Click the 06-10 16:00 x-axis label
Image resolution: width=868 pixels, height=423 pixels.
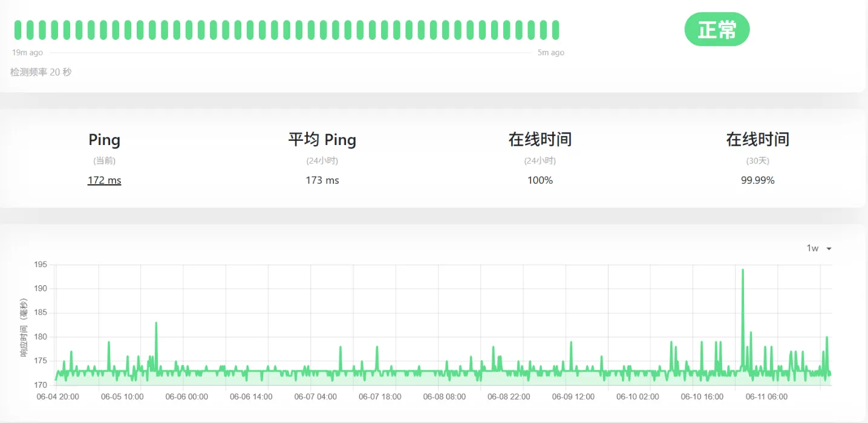702,397
